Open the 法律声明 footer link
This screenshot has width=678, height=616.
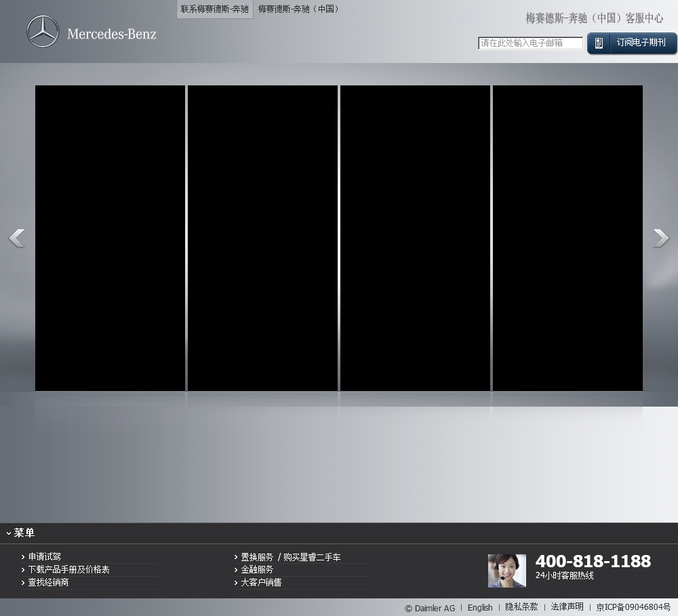point(567,607)
